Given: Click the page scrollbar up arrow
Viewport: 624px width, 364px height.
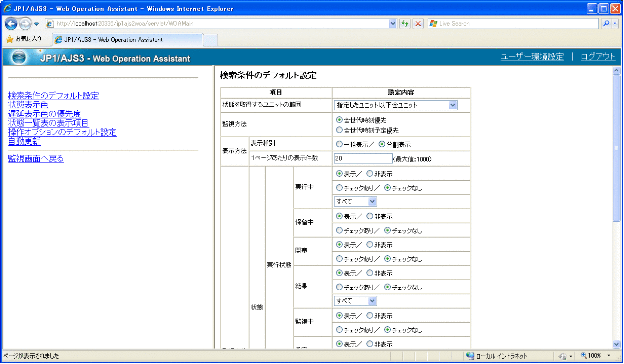Looking at the screenshot, I should point(616,71).
